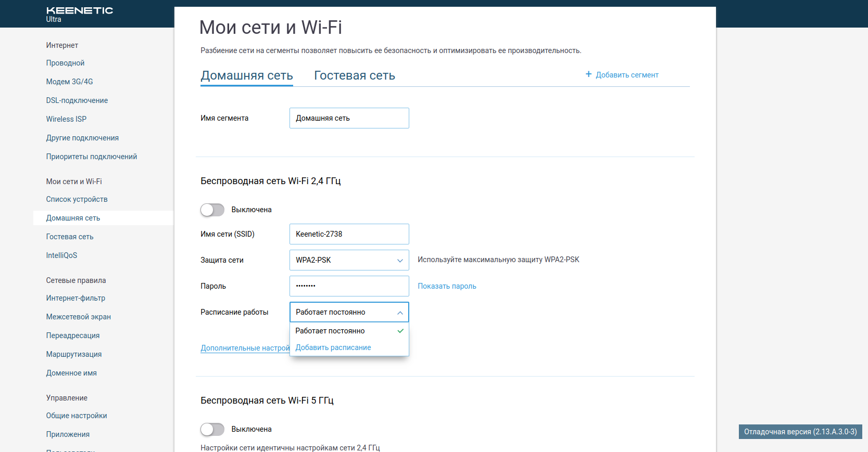Click the Беспроводная сеть Wi-Fi 2,4 ГГц heading

click(271, 181)
